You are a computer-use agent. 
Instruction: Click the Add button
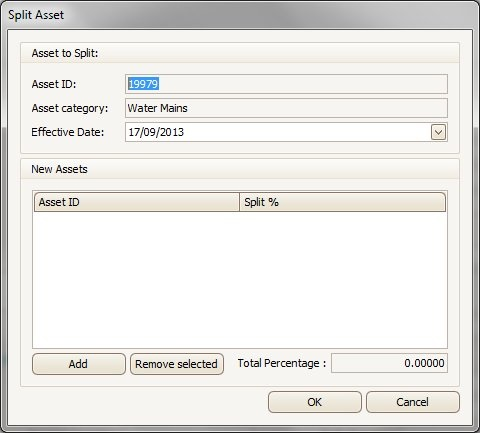click(x=79, y=364)
